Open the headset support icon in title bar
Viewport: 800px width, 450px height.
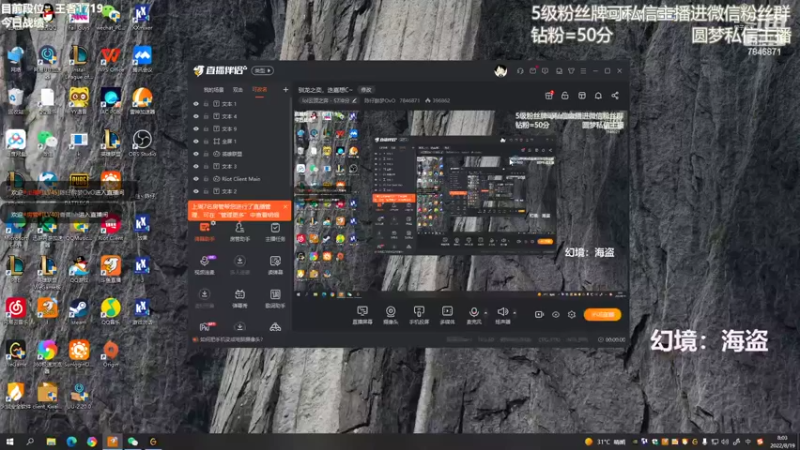[x=520, y=71]
